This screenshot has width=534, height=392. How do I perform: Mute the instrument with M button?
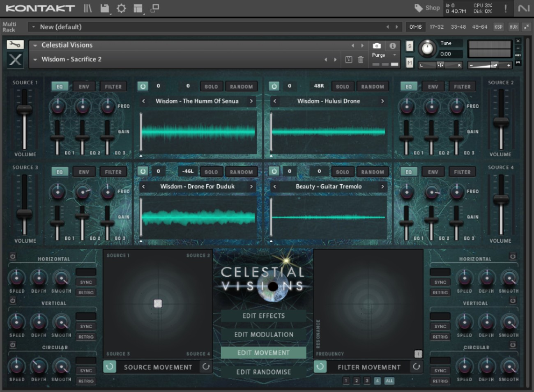click(x=410, y=62)
